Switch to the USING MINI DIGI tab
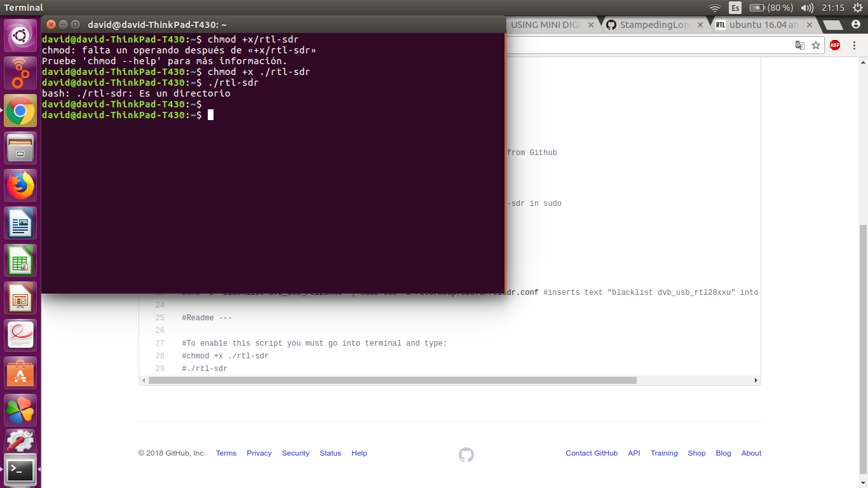This screenshot has width=868, height=488. pyautogui.click(x=546, y=24)
